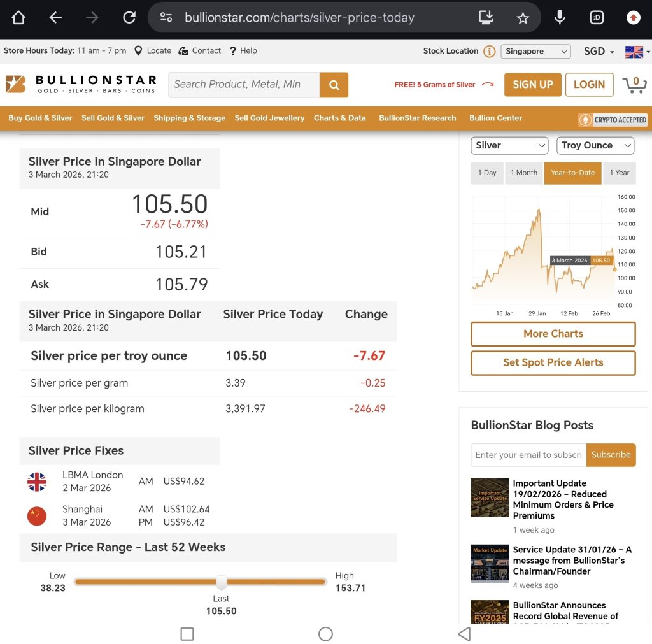Screen dimensions: 652x644
Task: Open the tab switcher icon
Action: click(597, 17)
